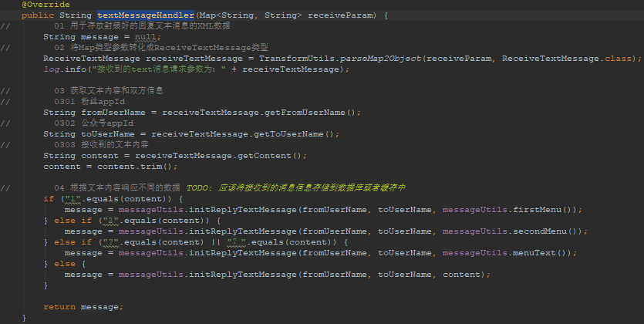
Task: Click the null value assigned to message
Action: (x=146, y=37)
